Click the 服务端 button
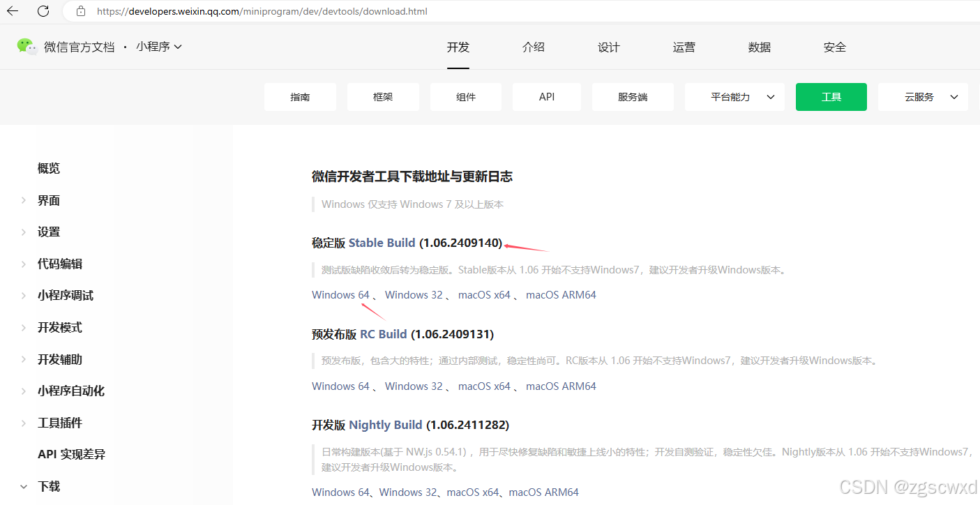Image resolution: width=980 pixels, height=505 pixels. pyautogui.click(x=633, y=97)
